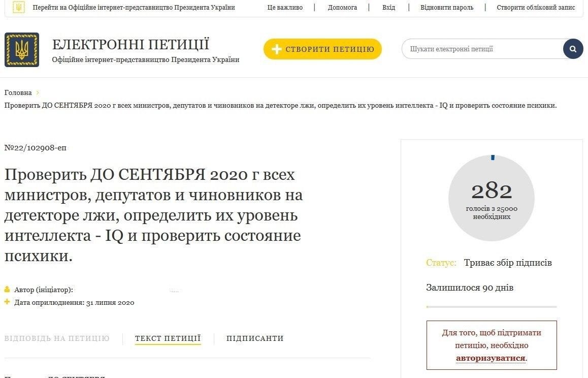This screenshot has height=378, width=588.
Task: Click the remaining days progress bar
Action: (491, 307)
